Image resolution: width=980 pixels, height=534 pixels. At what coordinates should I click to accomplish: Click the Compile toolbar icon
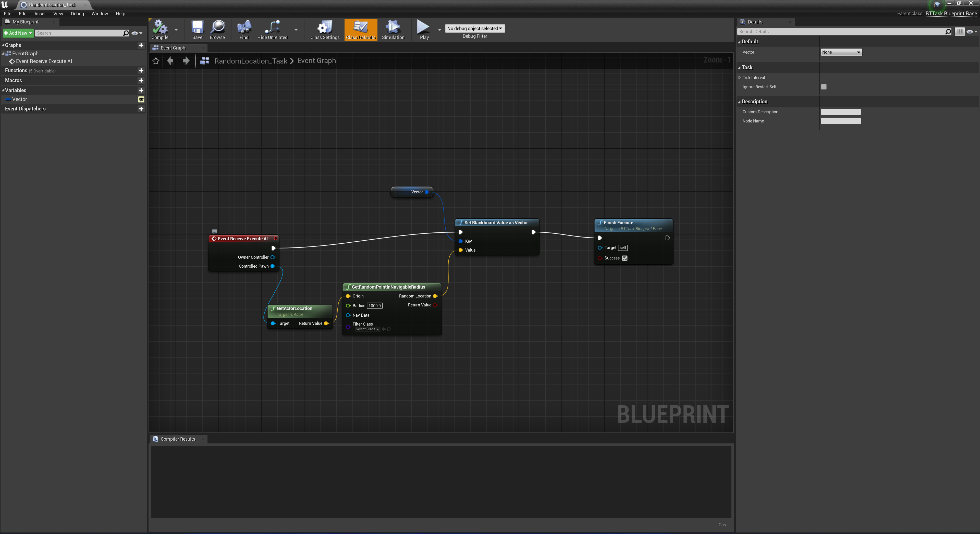(x=160, y=30)
